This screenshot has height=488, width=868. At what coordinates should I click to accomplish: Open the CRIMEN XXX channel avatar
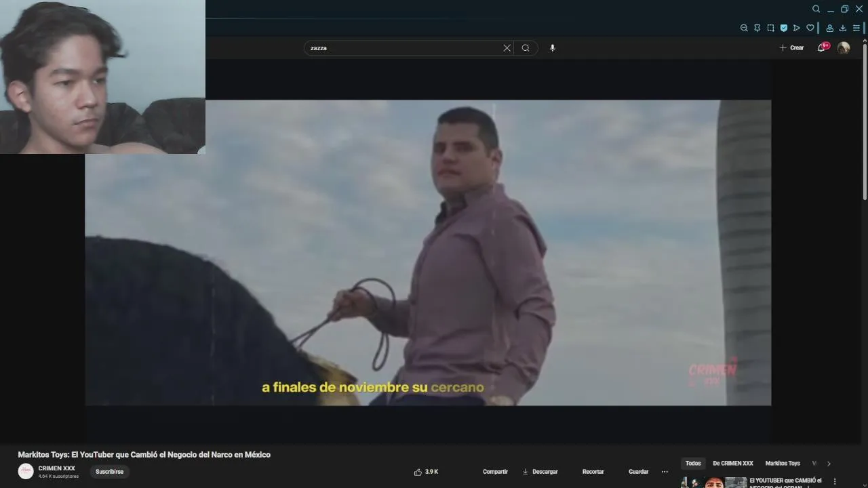tap(26, 472)
